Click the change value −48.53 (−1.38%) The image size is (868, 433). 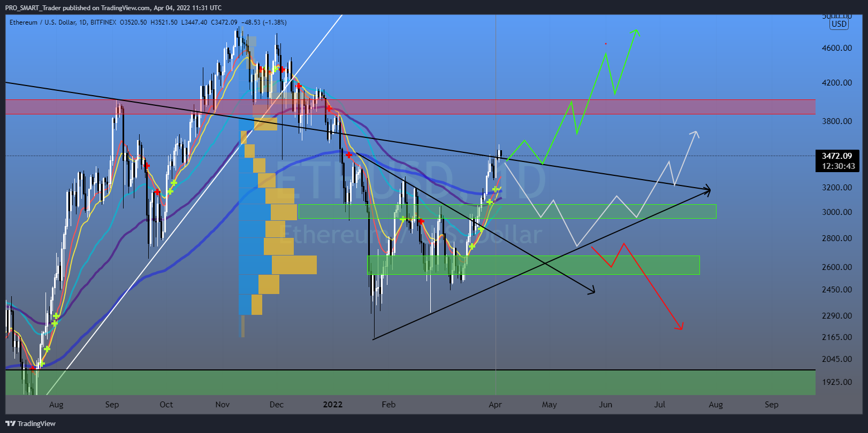(264, 22)
